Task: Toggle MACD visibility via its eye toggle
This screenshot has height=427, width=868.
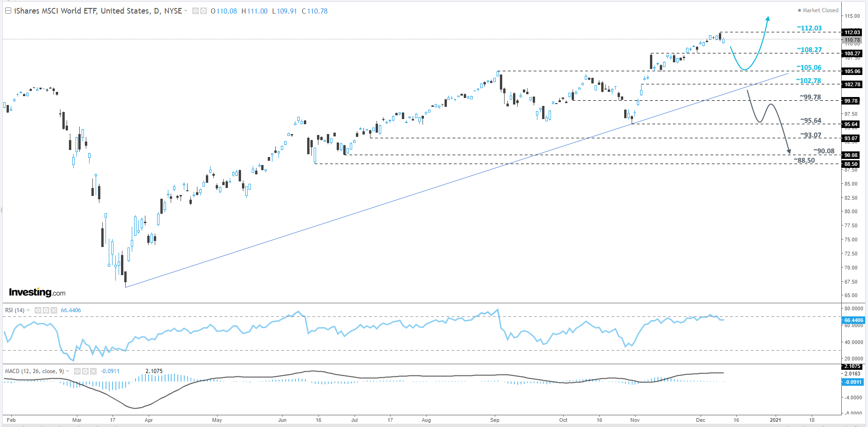Action: (77, 371)
